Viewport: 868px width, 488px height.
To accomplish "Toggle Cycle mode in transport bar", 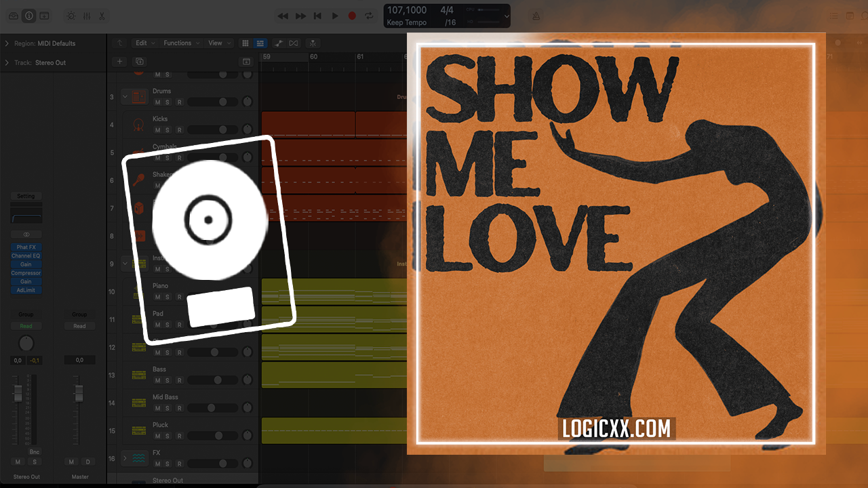I will click(369, 16).
